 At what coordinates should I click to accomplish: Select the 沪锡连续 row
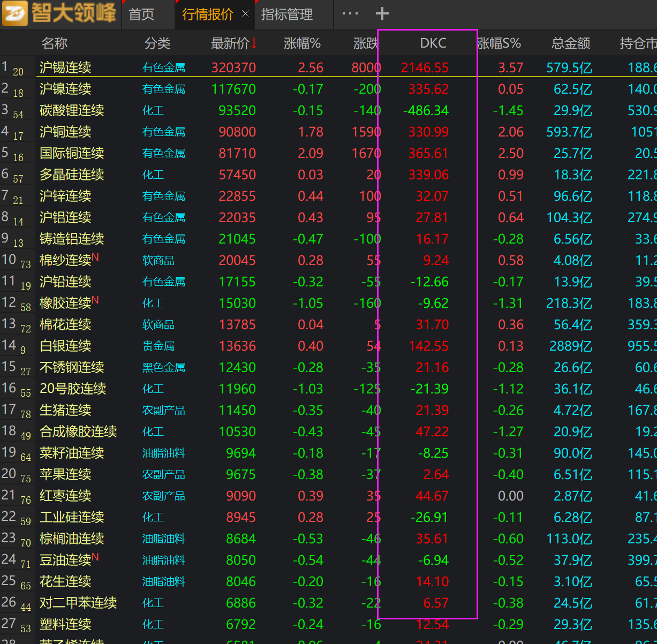click(65, 67)
